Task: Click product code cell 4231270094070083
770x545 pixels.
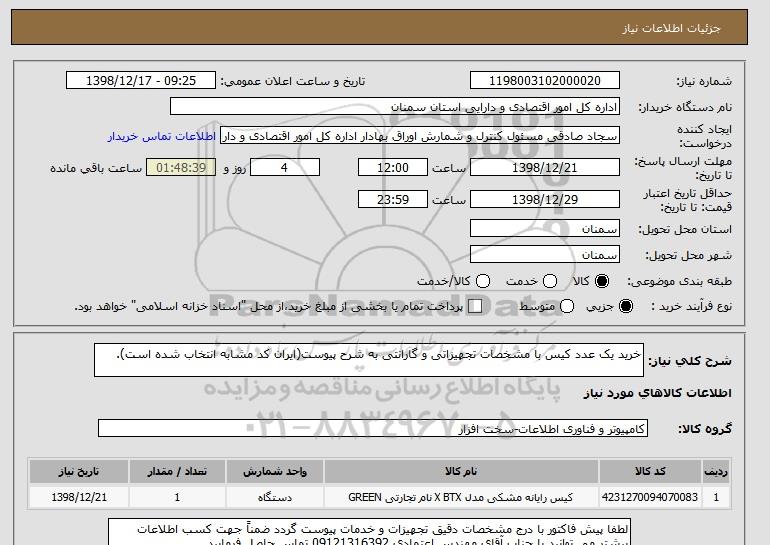Action: click(x=650, y=497)
